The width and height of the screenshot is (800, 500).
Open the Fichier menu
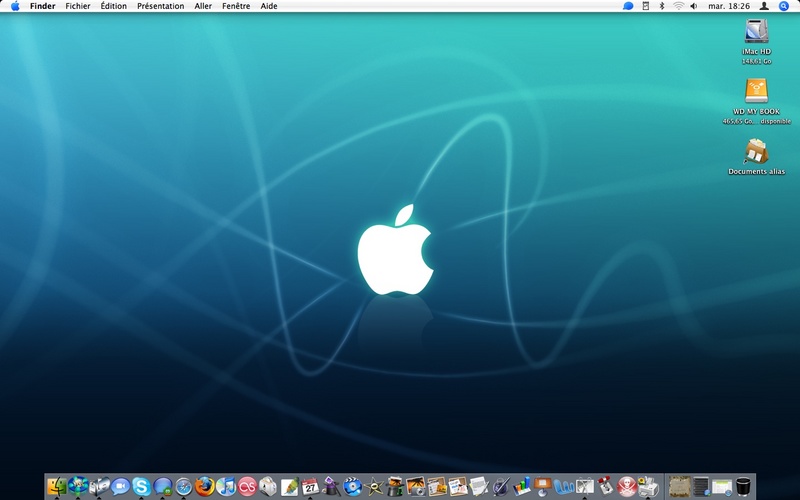[77, 6]
